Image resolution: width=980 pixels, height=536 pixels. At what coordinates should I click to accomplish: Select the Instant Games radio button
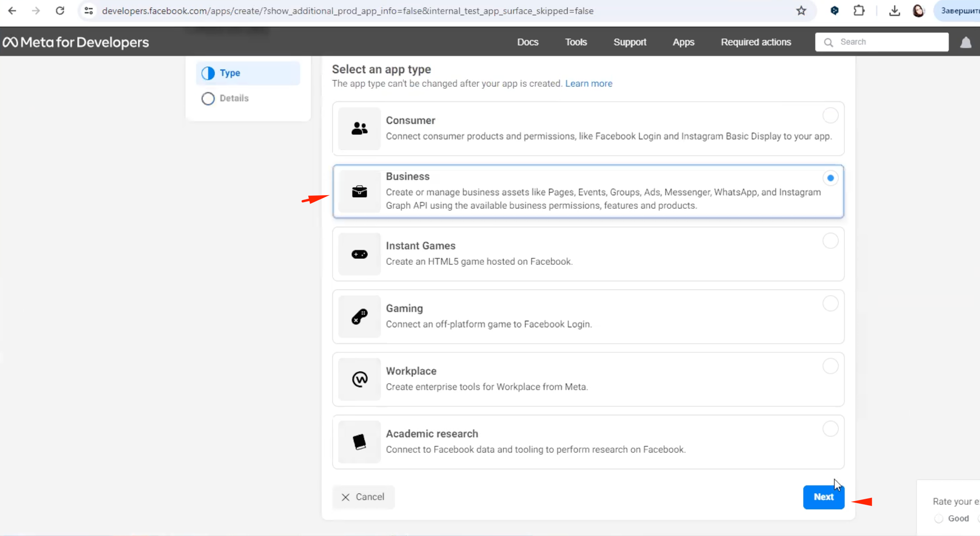point(830,241)
